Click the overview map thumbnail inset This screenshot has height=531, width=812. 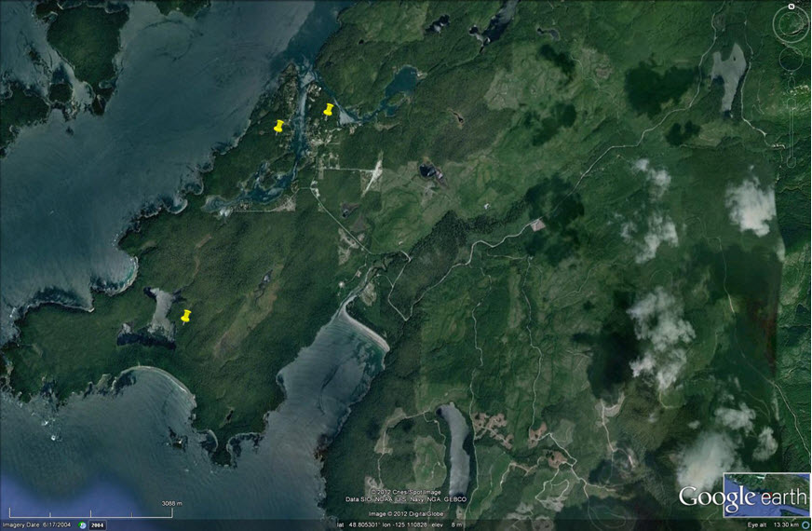(766, 495)
